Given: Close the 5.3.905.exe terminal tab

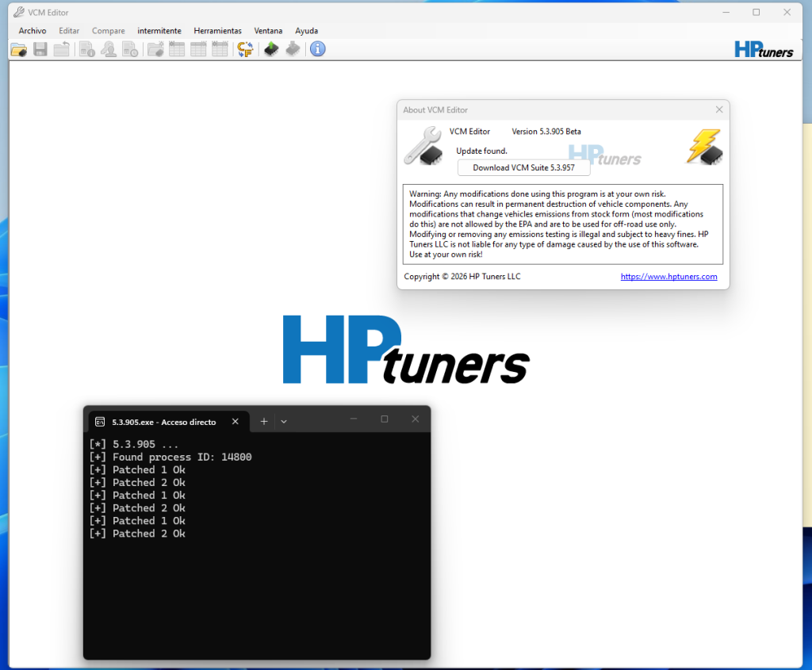Looking at the screenshot, I should pyautogui.click(x=235, y=422).
